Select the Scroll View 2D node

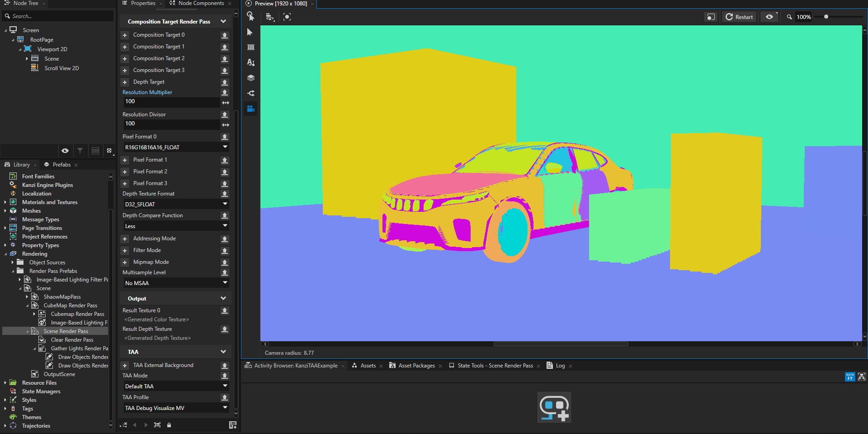click(x=61, y=68)
